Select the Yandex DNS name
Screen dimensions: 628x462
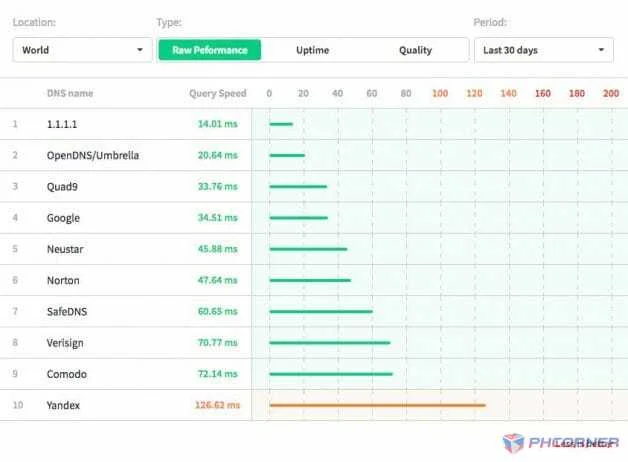click(63, 405)
